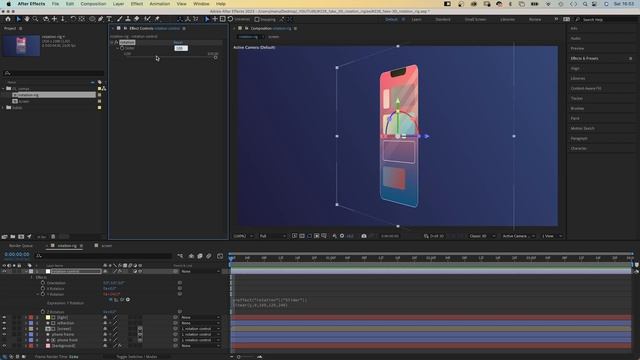The height and width of the screenshot is (360, 640).
Task: Open the 1 View layout dropdown
Action: point(552,236)
